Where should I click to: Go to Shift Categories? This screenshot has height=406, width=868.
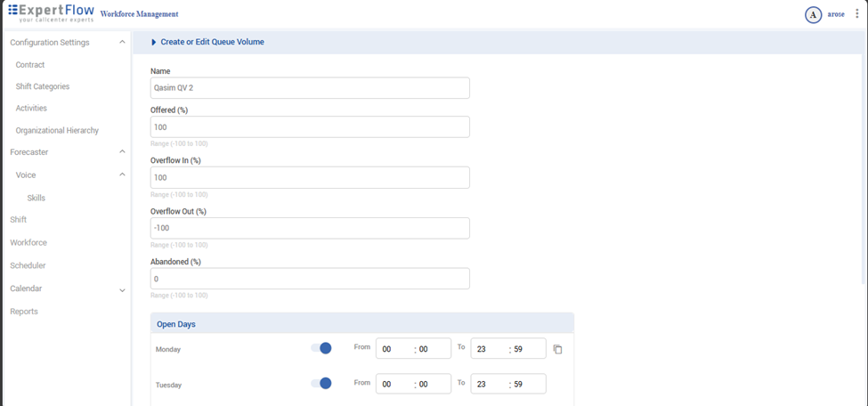coord(43,86)
